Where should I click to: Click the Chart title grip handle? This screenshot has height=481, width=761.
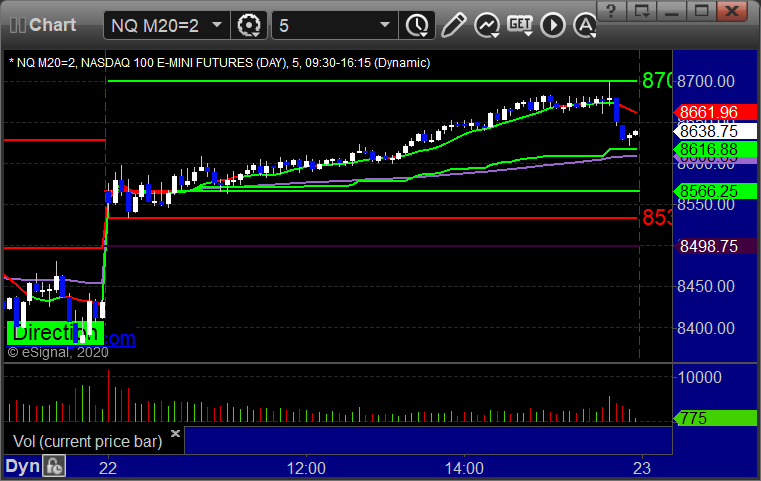pos(17,25)
